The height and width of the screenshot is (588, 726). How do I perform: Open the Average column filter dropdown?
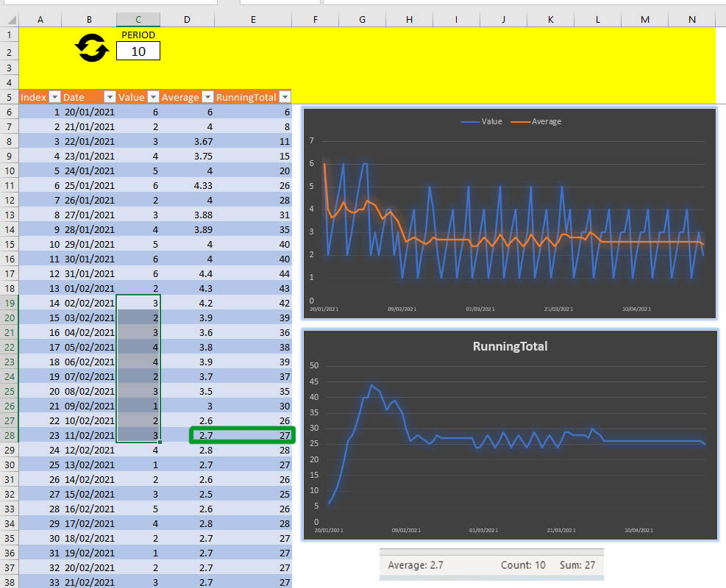tap(206, 96)
